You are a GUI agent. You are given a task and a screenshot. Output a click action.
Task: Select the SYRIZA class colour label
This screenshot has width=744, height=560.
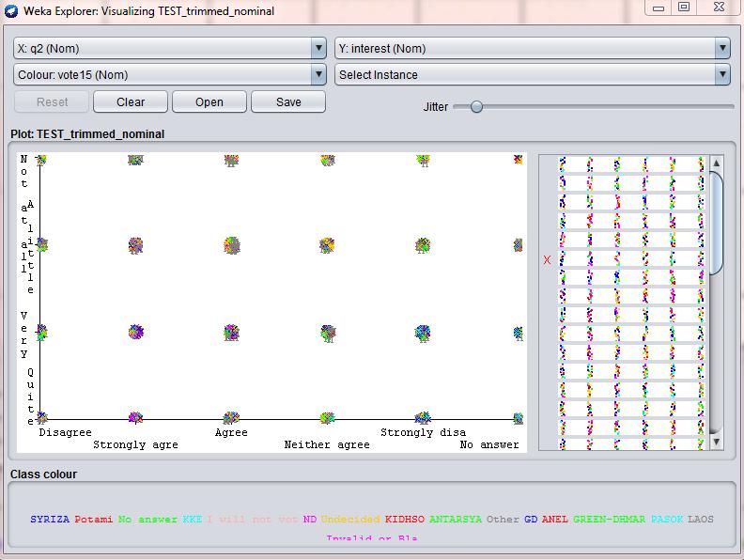click(50, 520)
